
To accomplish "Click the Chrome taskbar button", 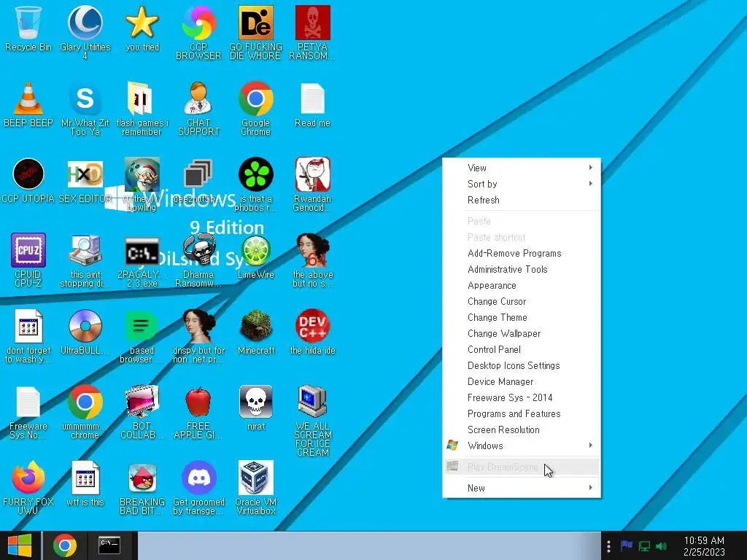I will pyautogui.click(x=65, y=545).
